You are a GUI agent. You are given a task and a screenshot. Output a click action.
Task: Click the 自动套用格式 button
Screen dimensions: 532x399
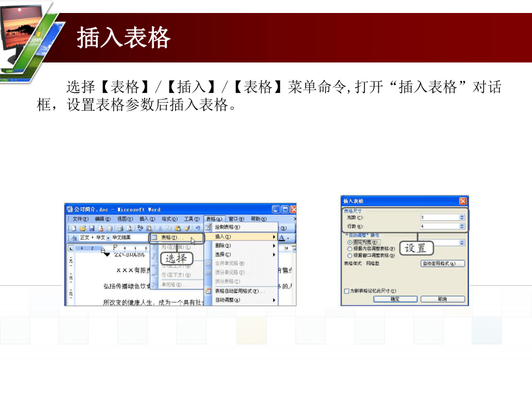442,264
